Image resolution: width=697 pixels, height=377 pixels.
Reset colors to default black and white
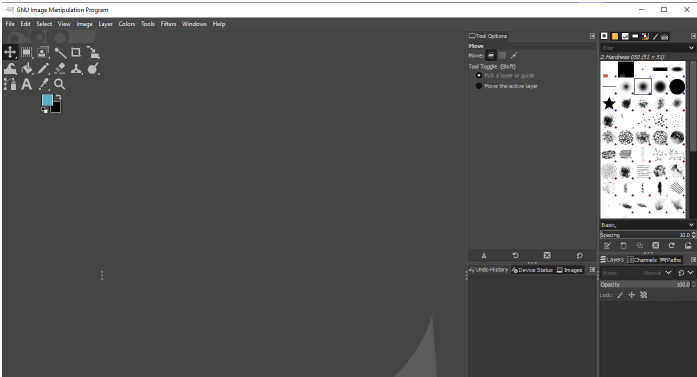[44, 110]
